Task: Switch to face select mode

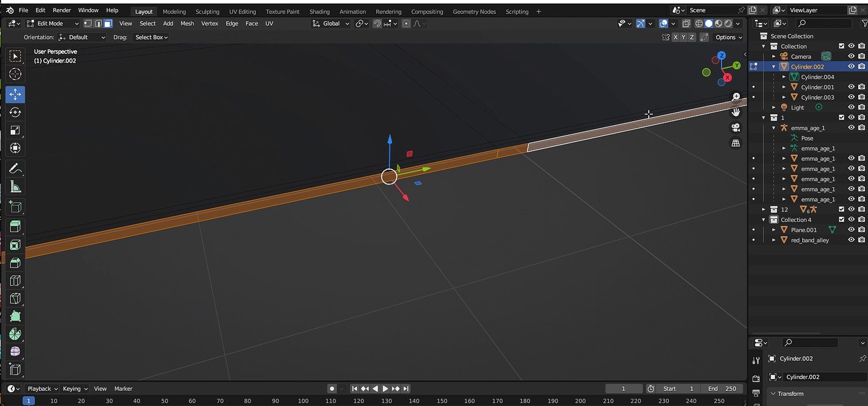Action: point(108,23)
